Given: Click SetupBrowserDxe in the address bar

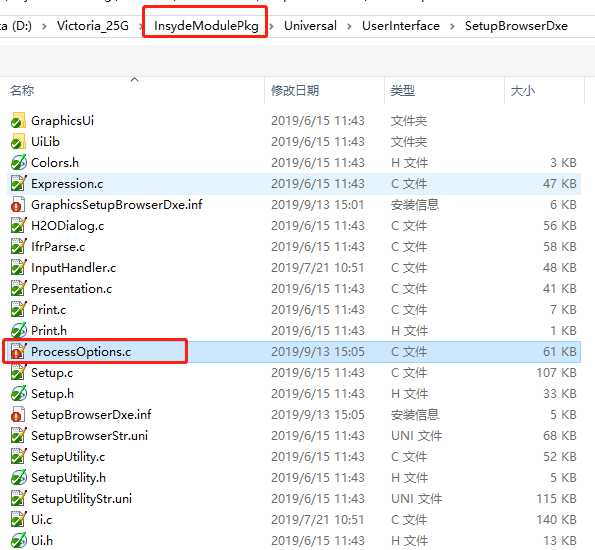Looking at the screenshot, I should point(516,26).
